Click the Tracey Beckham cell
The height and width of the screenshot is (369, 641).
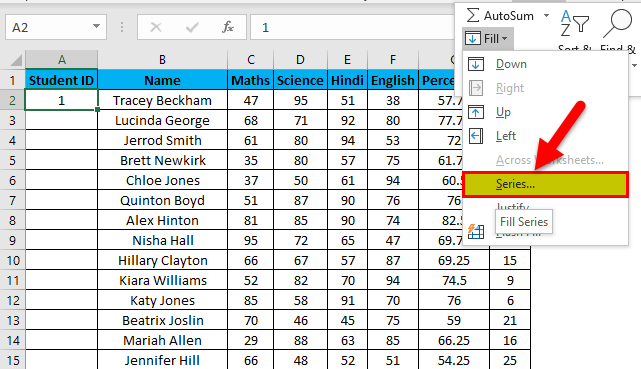[x=162, y=100]
